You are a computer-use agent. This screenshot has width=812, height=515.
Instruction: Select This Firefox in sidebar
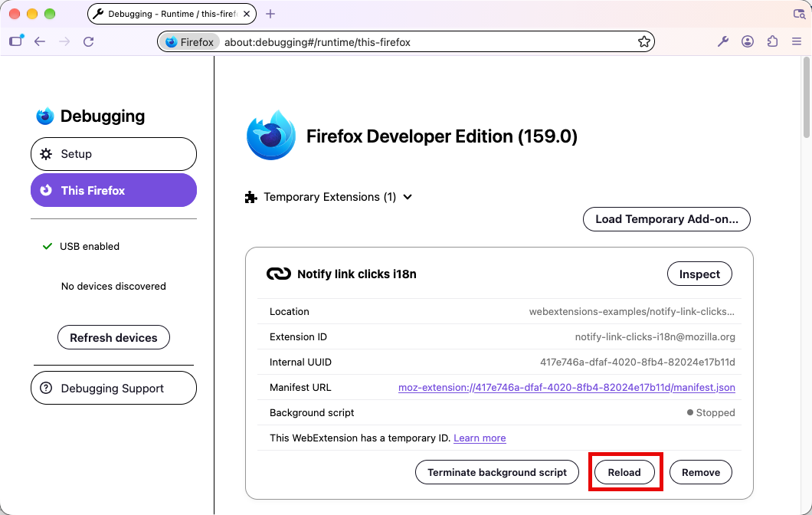coord(113,190)
